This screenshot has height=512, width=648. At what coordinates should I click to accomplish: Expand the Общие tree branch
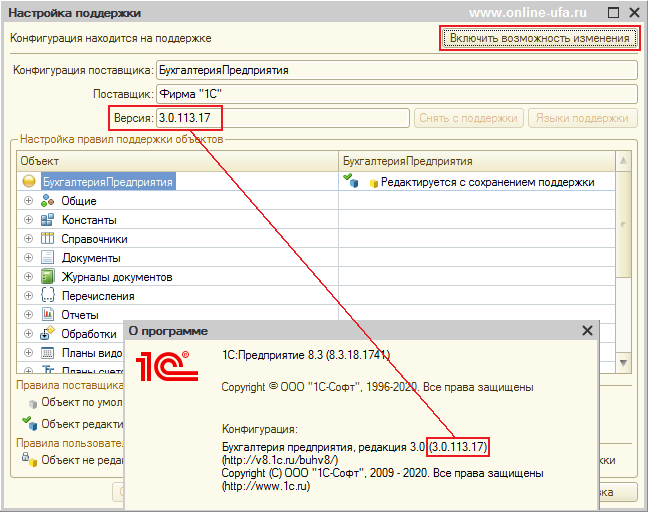coord(29,201)
